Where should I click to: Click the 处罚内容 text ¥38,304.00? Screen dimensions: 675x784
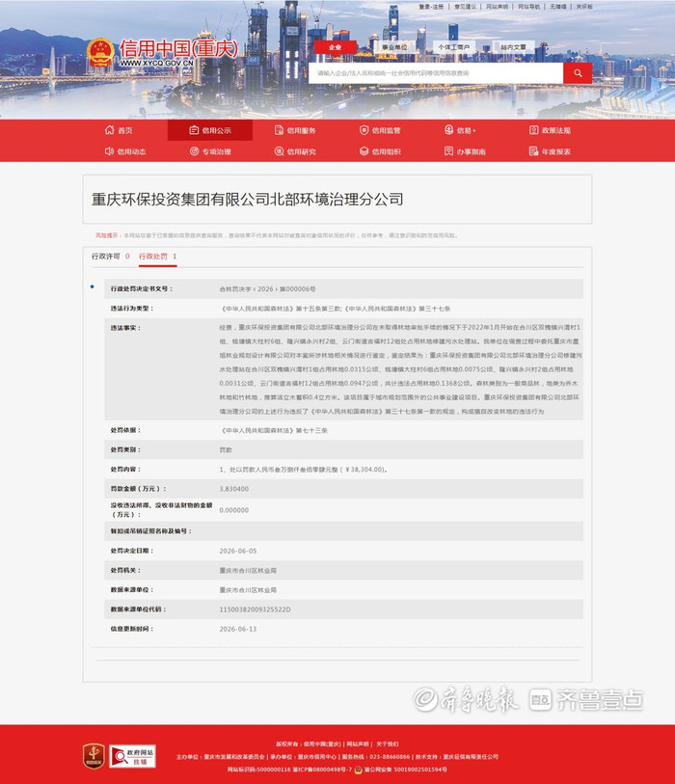364,470
